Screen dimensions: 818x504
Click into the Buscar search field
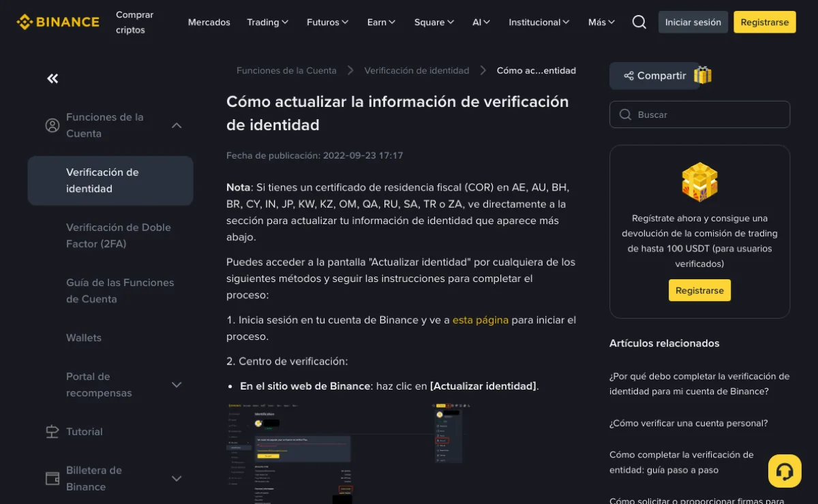pyautogui.click(x=699, y=114)
